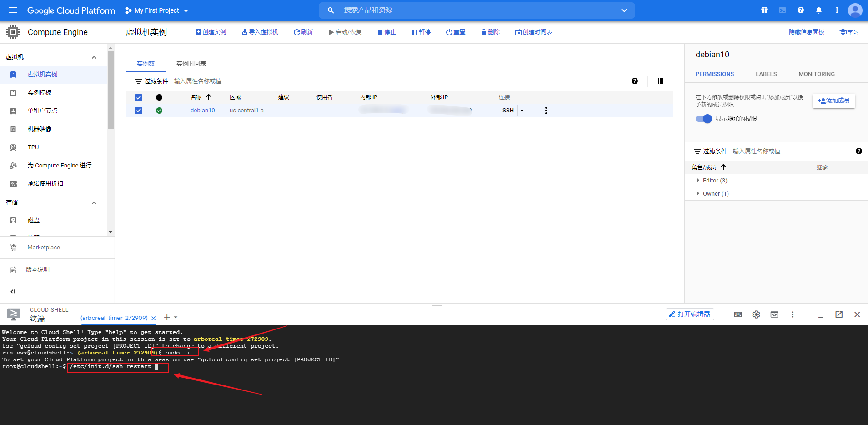
Task: Open the gift free trial icon
Action: point(764,10)
